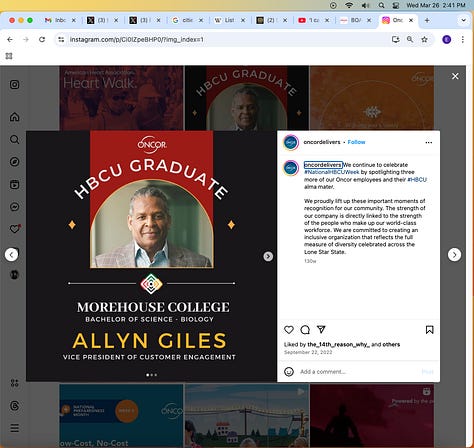Go to the previous post arrow

[11, 255]
